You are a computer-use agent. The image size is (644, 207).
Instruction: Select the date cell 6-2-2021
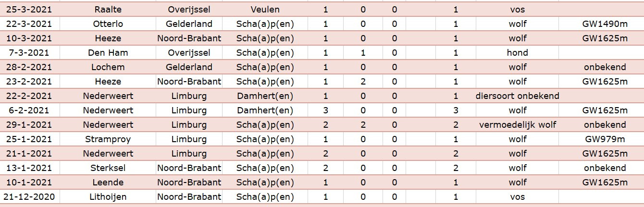[x=30, y=110]
